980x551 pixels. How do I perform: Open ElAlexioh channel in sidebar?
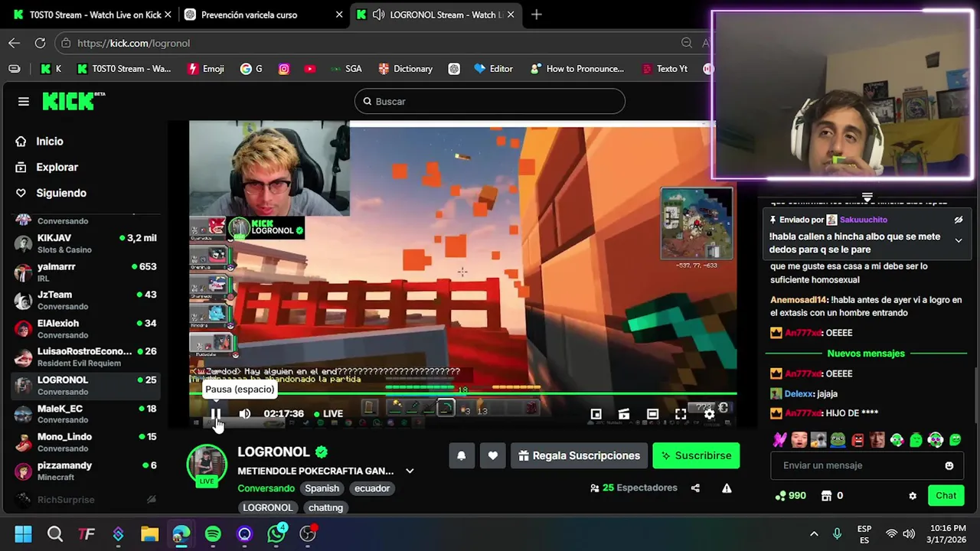[x=87, y=328]
